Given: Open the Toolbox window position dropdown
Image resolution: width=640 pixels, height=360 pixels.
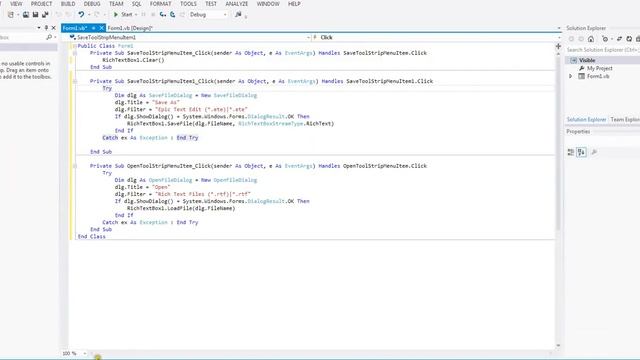Looking at the screenshot, I should coord(39,28).
